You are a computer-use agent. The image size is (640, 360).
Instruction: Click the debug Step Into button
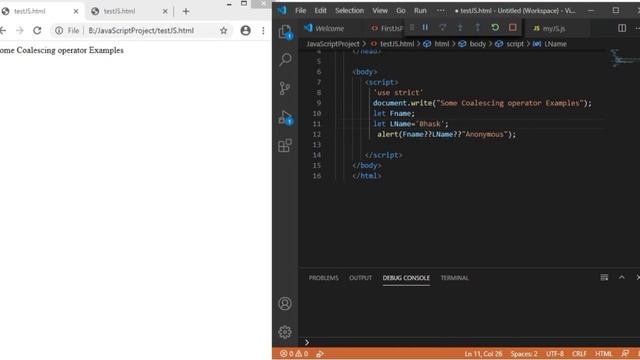460,27
